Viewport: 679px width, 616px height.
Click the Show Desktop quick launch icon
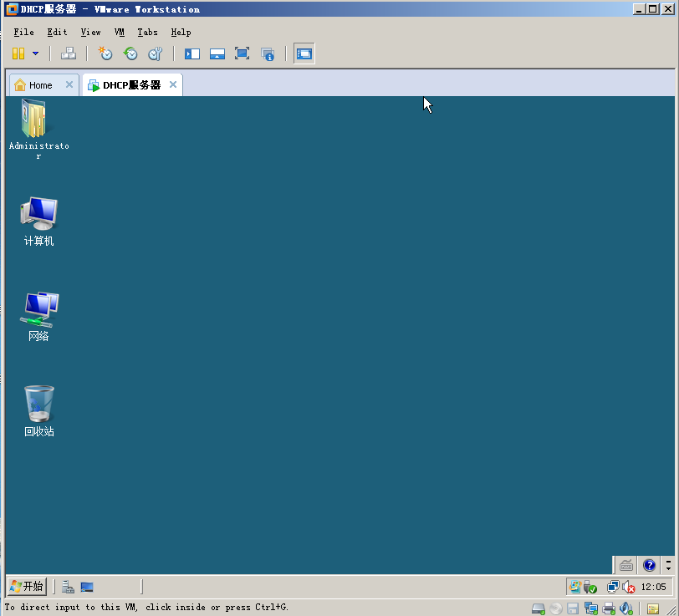[87, 587]
